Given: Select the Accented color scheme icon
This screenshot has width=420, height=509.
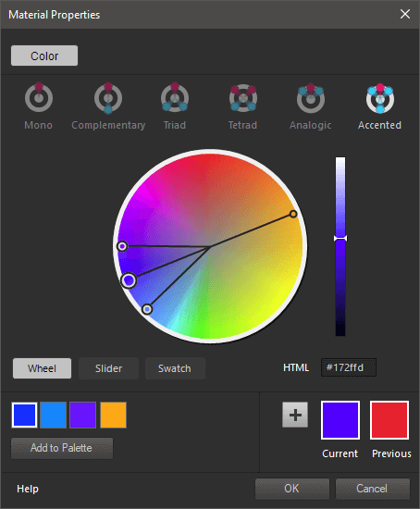Looking at the screenshot, I should pos(380,98).
